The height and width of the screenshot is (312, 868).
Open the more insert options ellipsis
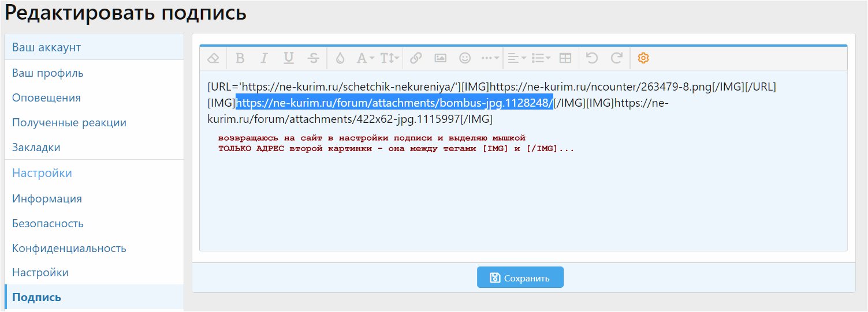pos(490,58)
